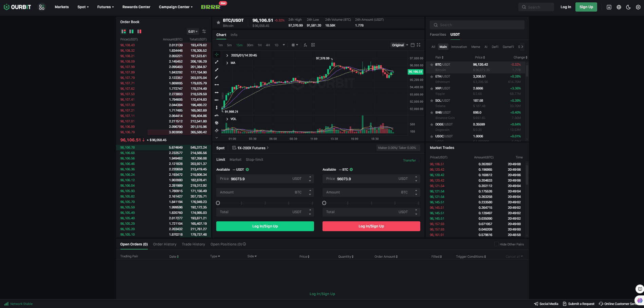Show buy-only order book view
Viewport: 644px width, 308px height.
point(131,31)
